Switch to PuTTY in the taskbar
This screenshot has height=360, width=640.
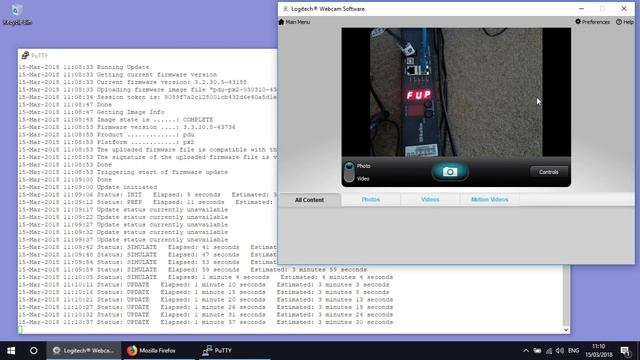pyautogui.click(x=235, y=351)
